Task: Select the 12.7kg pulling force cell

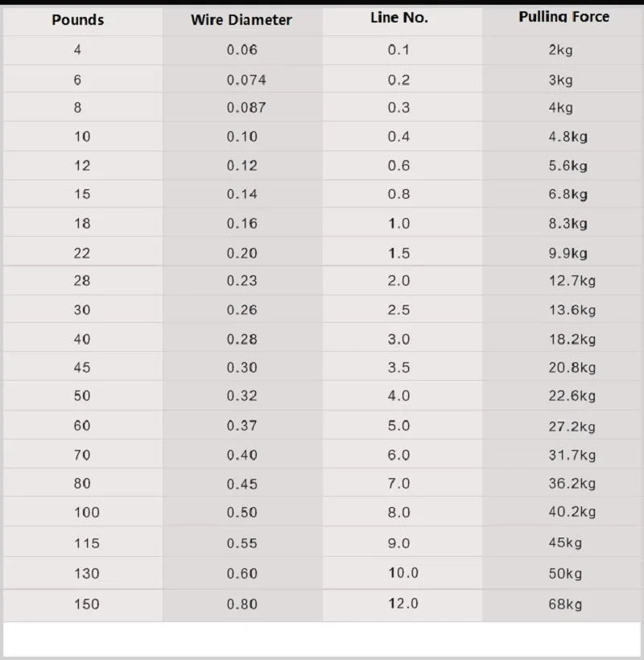Action: pos(572,281)
